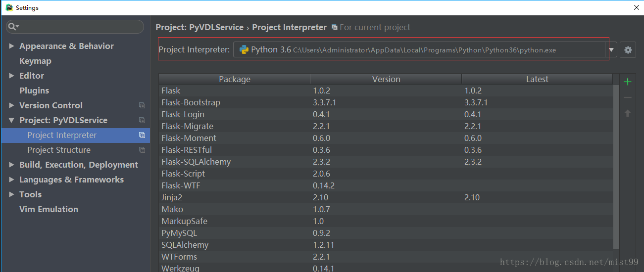
Task: Click latest version 2.10 for Jinja2
Action: point(472,197)
